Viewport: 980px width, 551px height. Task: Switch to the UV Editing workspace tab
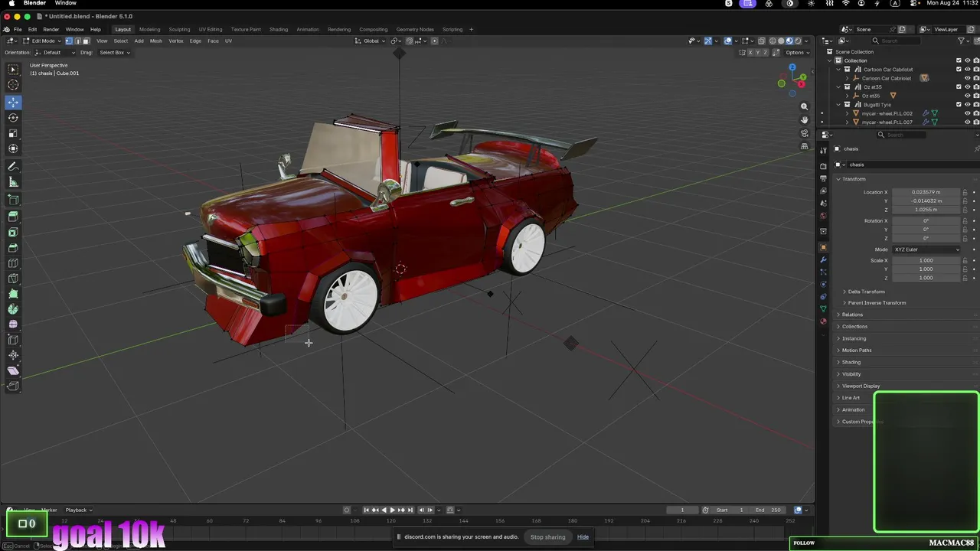pyautogui.click(x=211, y=29)
